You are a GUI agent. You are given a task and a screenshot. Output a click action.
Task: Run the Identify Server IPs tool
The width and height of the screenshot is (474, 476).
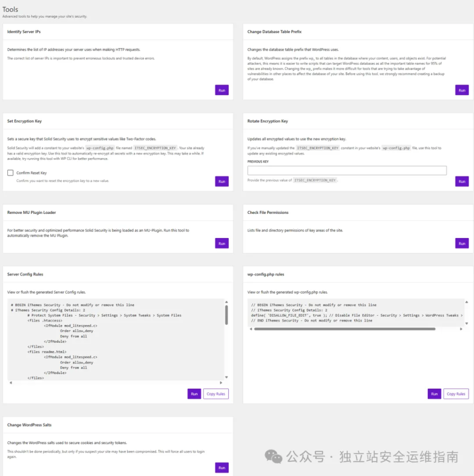222,90
